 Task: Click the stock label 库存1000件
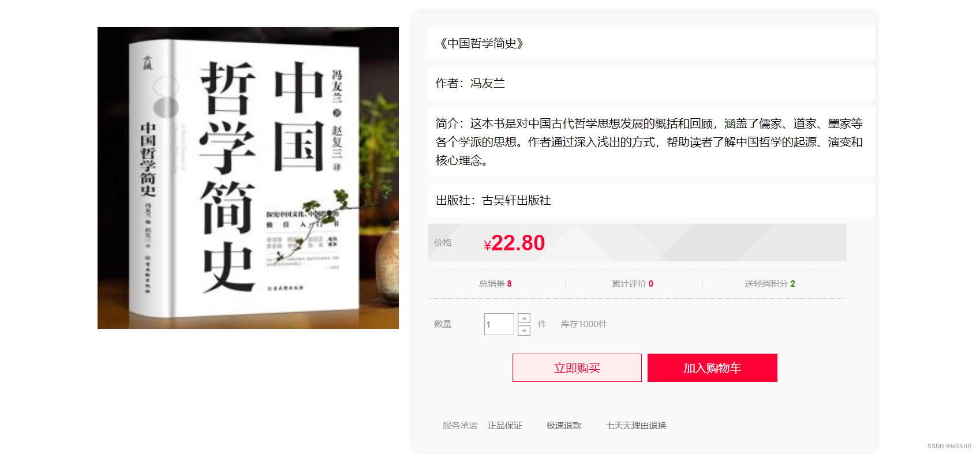pyautogui.click(x=584, y=324)
